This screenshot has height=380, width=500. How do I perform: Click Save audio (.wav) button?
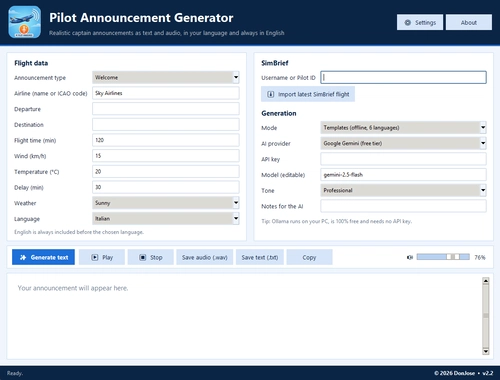click(x=205, y=257)
